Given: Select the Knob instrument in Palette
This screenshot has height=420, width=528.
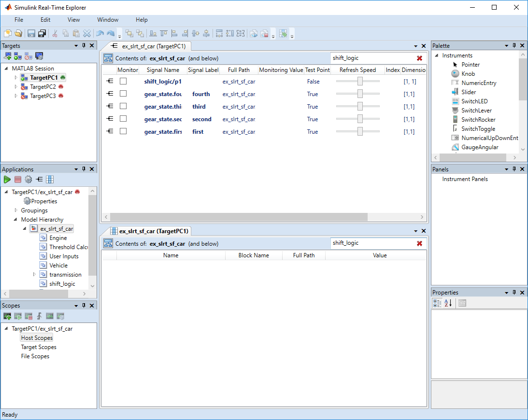Looking at the screenshot, I should [x=468, y=74].
